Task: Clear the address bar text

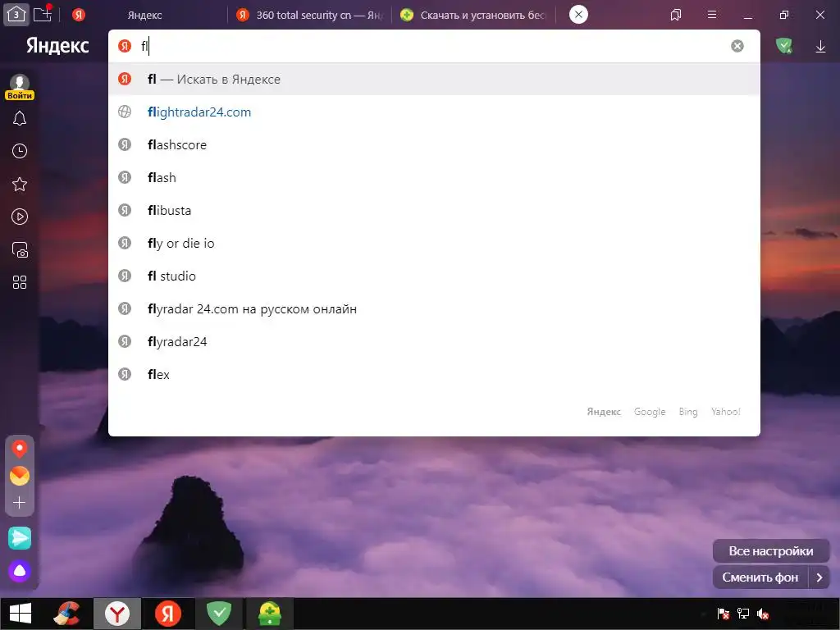Action: pyautogui.click(x=737, y=46)
